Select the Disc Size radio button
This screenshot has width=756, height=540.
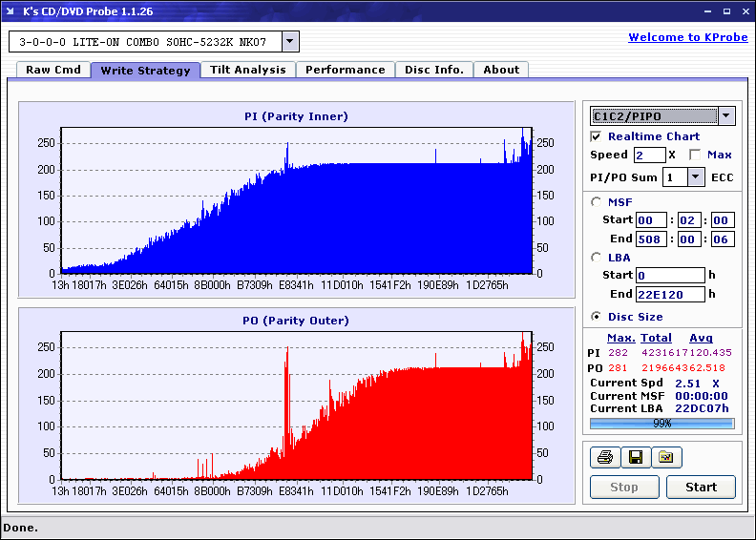596,317
